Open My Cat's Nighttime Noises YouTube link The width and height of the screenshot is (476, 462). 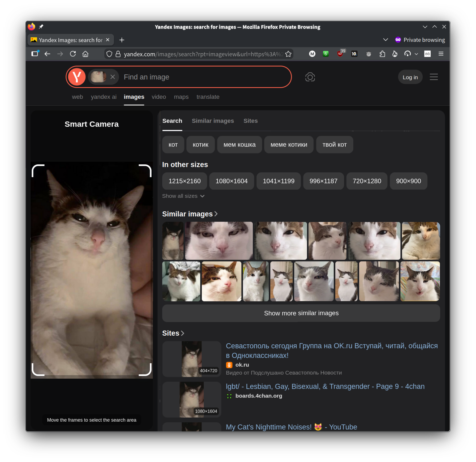point(291,427)
